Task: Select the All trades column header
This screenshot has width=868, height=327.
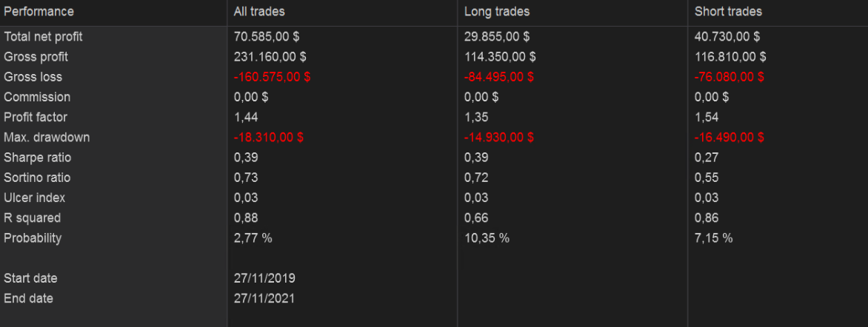Action: coord(259,12)
